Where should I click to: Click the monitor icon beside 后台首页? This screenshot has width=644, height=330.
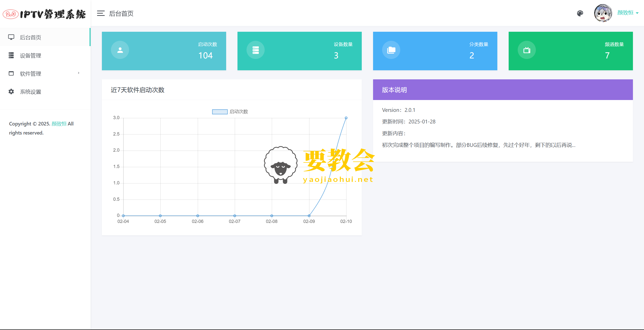point(11,37)
